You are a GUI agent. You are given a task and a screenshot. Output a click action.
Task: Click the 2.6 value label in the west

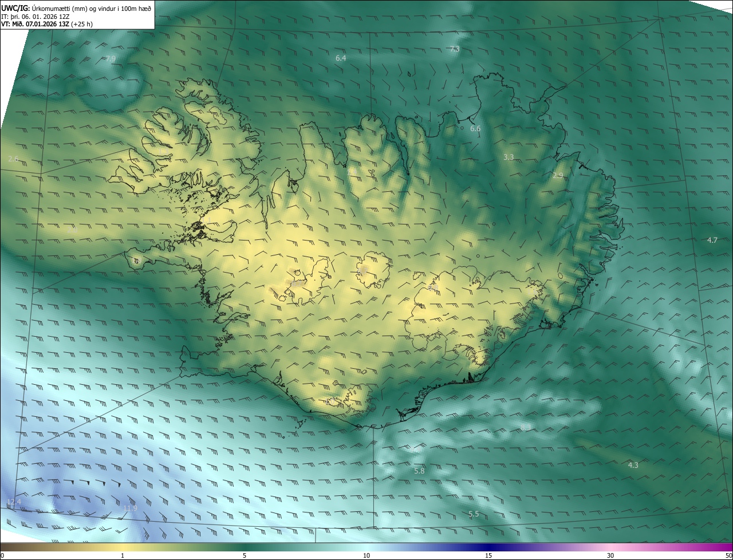coord(14,159)
